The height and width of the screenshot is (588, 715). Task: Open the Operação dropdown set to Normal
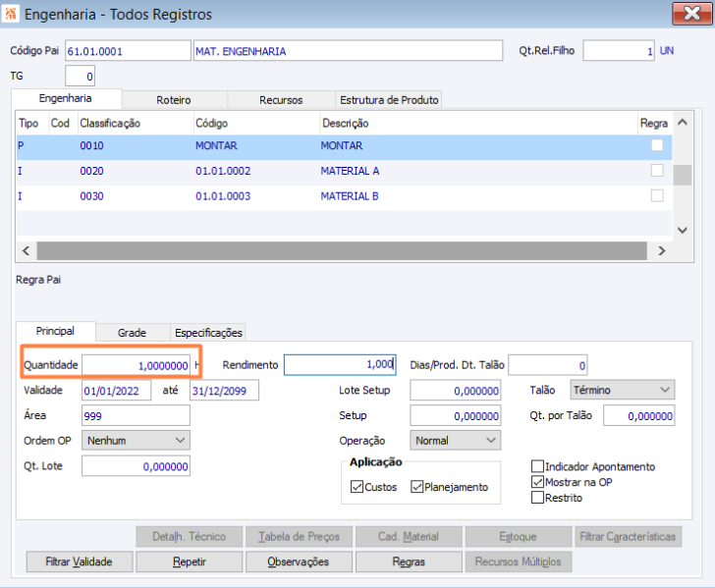[455, 441]
